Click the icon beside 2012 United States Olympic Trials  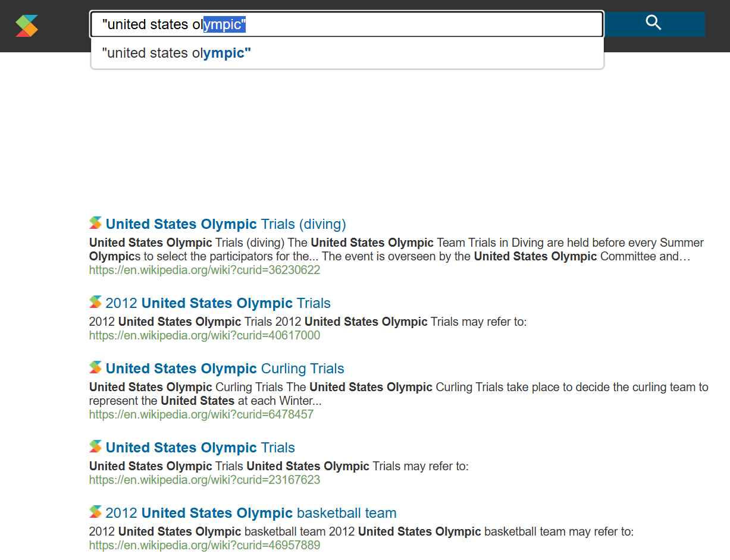[x=96, y=303]
